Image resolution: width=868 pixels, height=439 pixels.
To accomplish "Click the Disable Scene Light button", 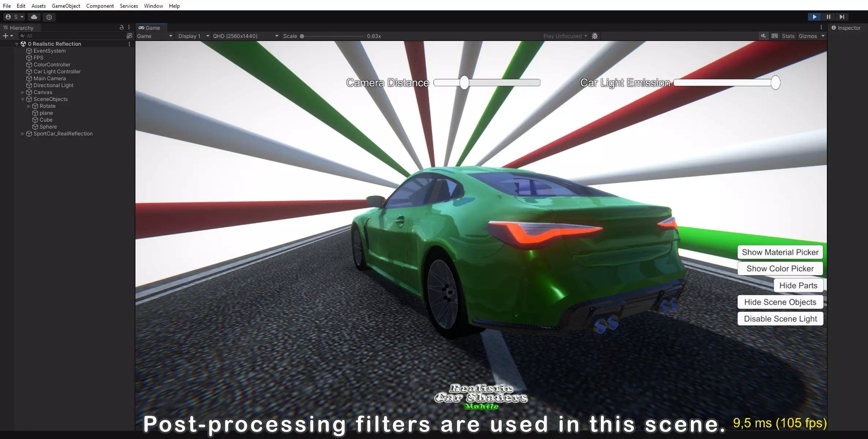I will [780, 319].
